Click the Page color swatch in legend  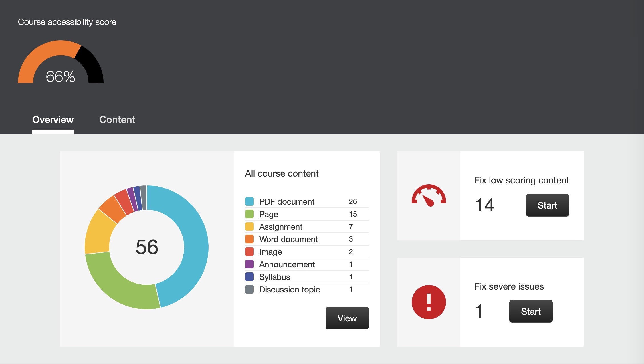pos(249,214)
